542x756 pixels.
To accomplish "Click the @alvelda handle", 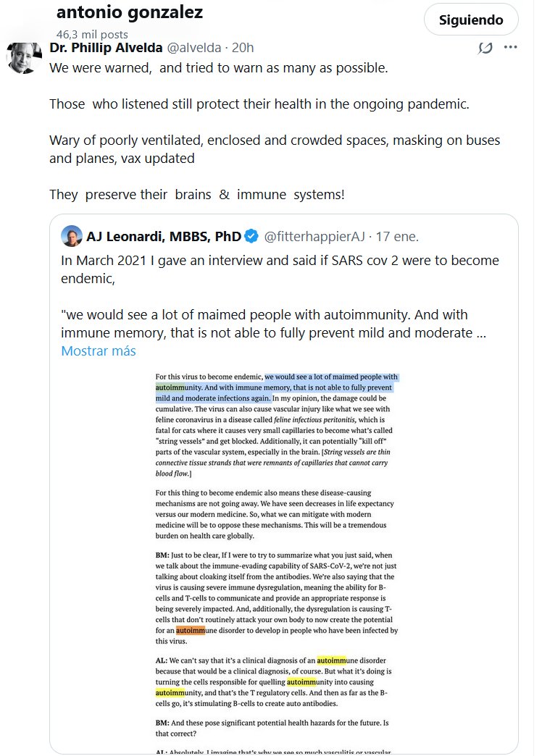I will 193,48.
